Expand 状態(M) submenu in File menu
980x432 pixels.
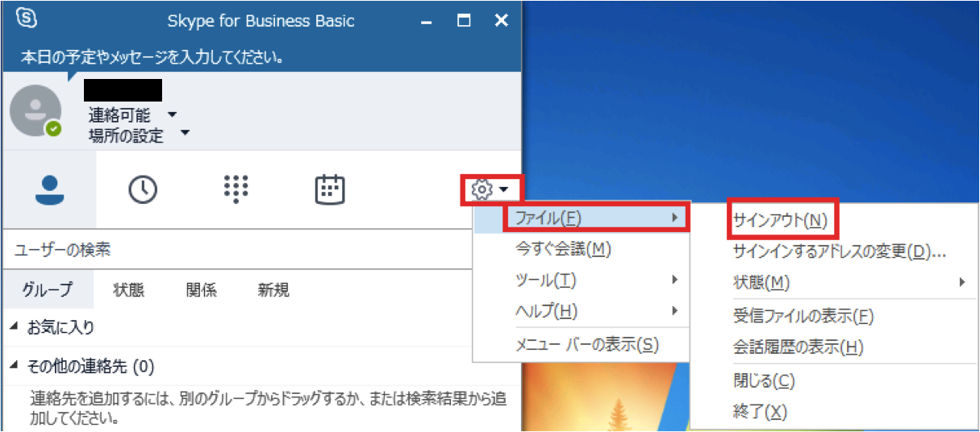pyautogui.click(x=834, y=282)
